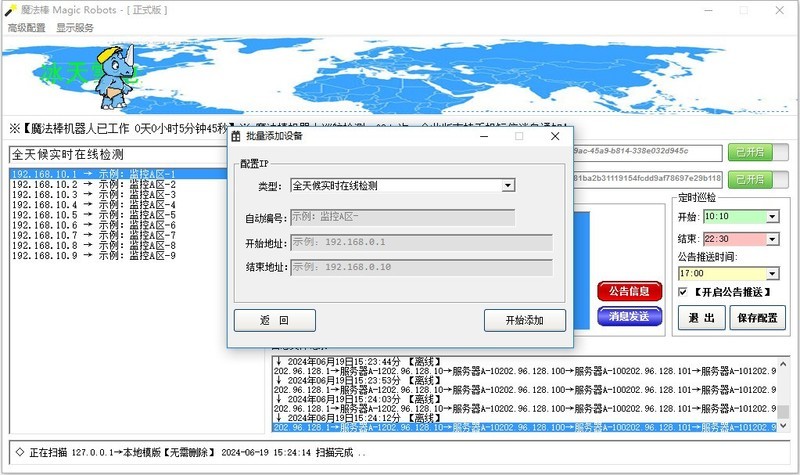Click the 开始地址 input field

[421, 242]
